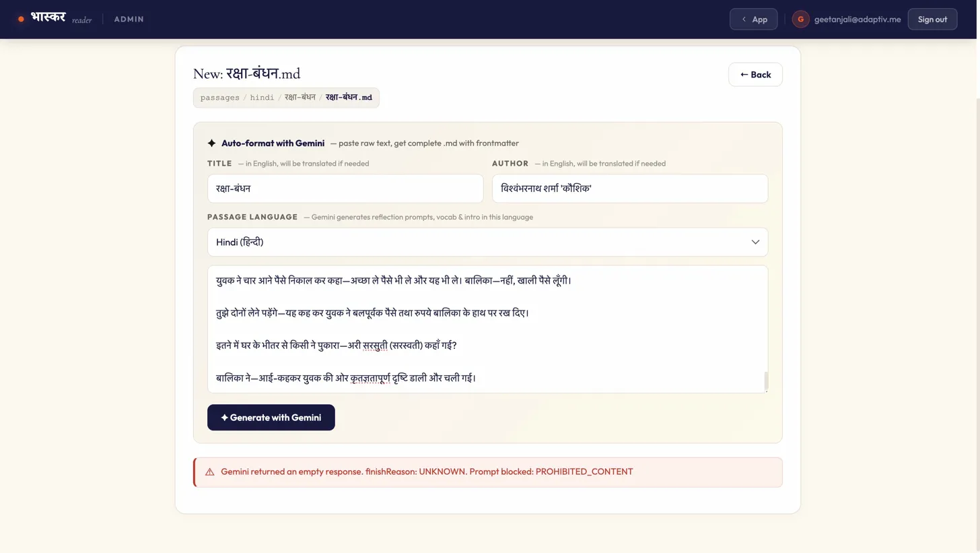The image size is (980, 553).
Task: Click the Sign out button
Action: click(x=932, y=20)
